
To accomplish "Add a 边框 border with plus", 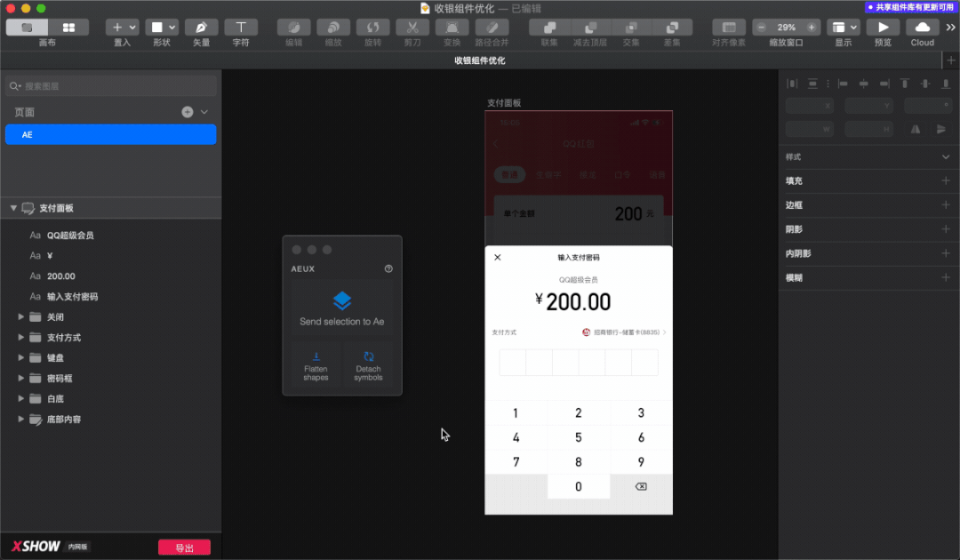I will pyautogui.click(x=946, y=205).
